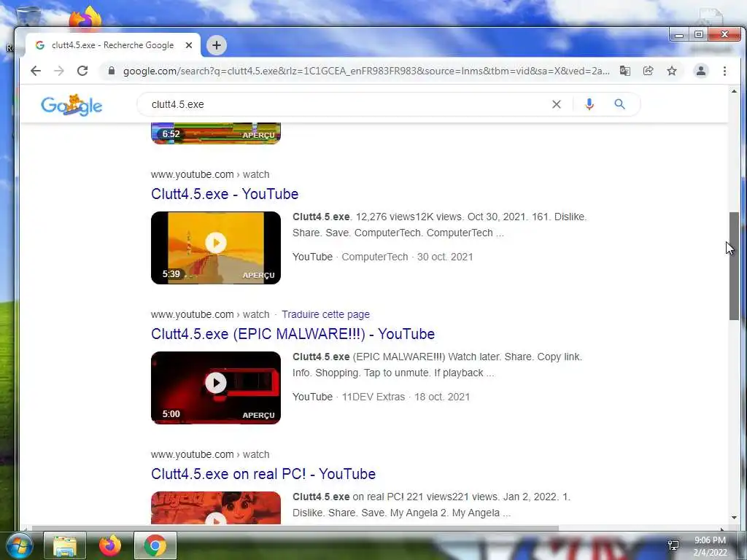Open Firefox from the taskbar
Screen dimensions: 747x560
pyautogui.click(x=110, y=545)
